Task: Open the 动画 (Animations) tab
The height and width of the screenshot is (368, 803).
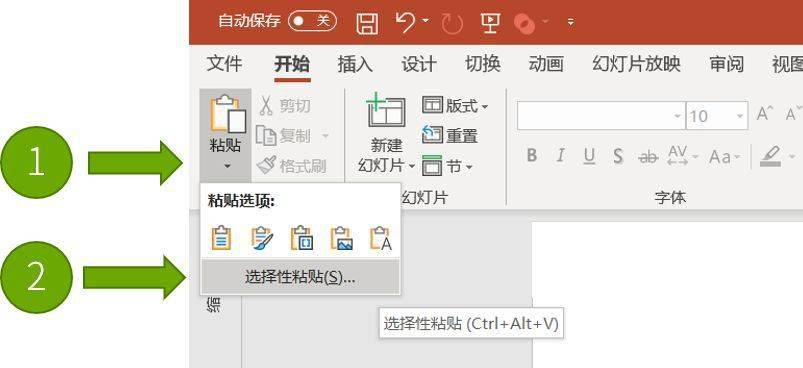Action: click(x=546, y=64)
